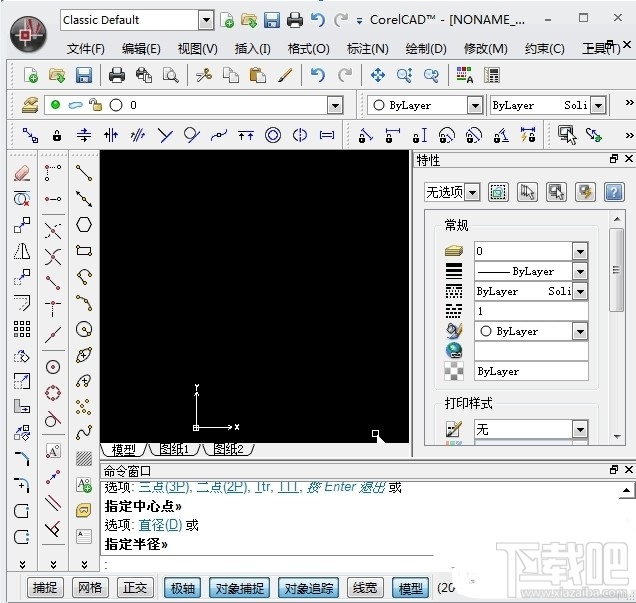Switch to the 图纸2 sheet tab
Viewport: 636px width, 603px height.
tap(228, 449)
